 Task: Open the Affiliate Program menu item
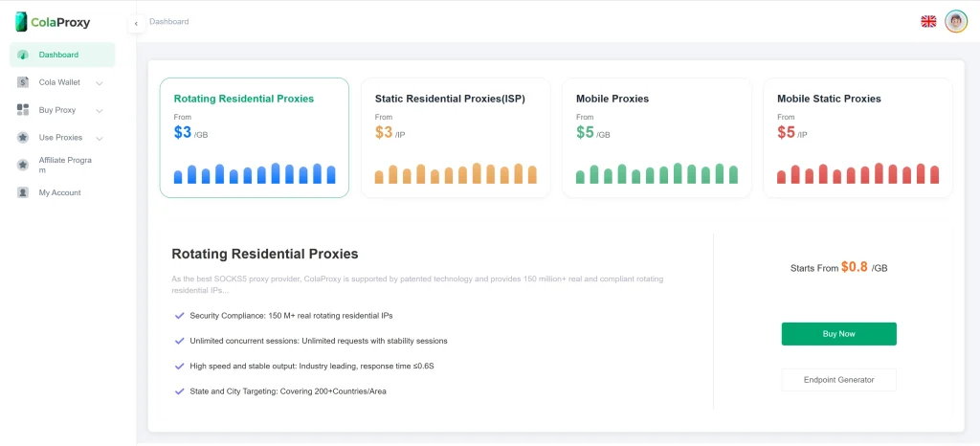(62, 165)
